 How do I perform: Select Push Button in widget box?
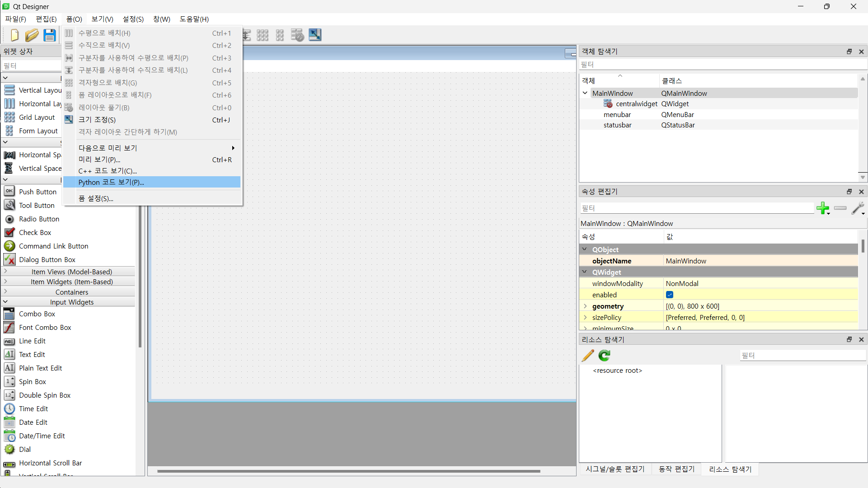click(x=38, y=192)
